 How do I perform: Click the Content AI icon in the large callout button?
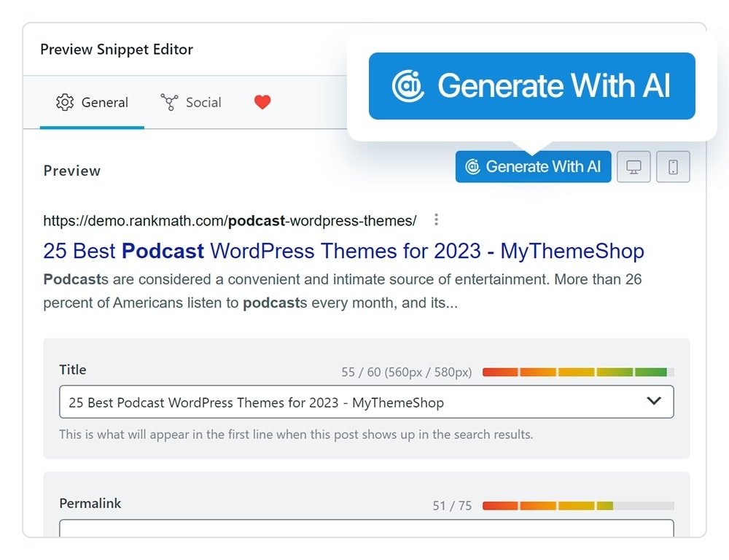coord(408,86)
